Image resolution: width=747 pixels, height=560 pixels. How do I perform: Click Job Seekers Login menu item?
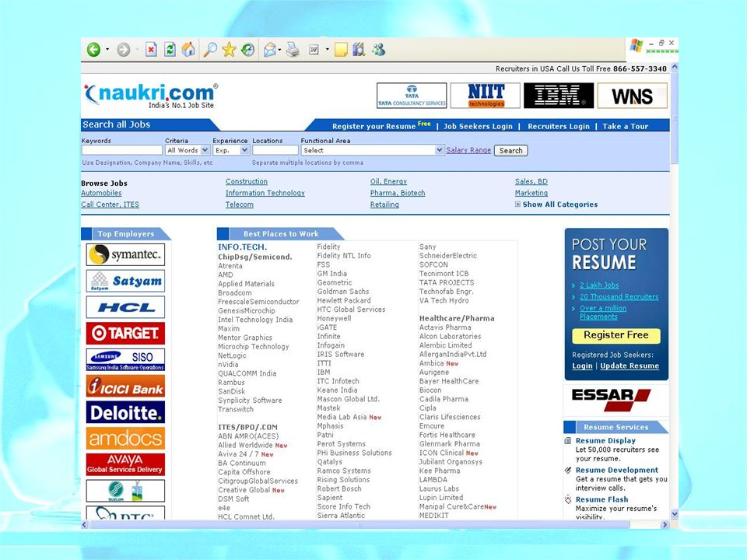(478, 126)
